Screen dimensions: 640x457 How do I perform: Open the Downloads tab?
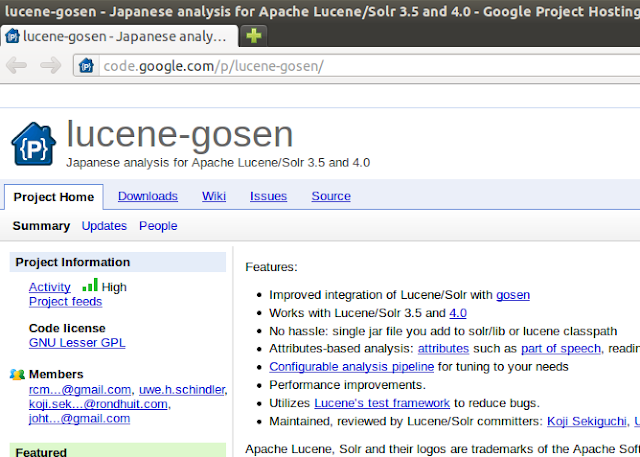click(x=148, y=196)
